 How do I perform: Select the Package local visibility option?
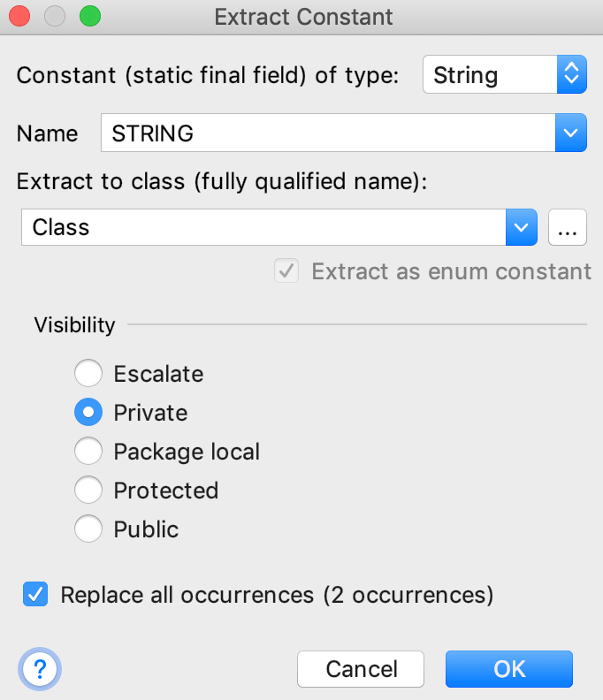pyautogui.click(x=88, y=452)
